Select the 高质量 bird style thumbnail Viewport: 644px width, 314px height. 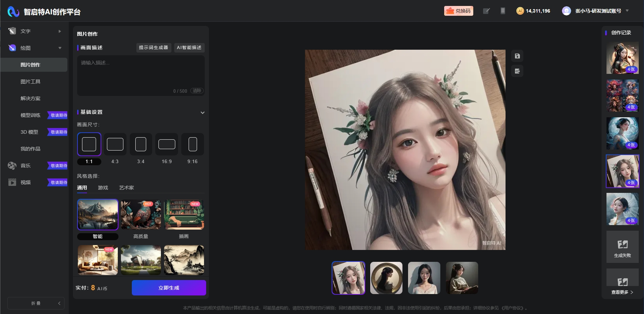click(141, 215)
